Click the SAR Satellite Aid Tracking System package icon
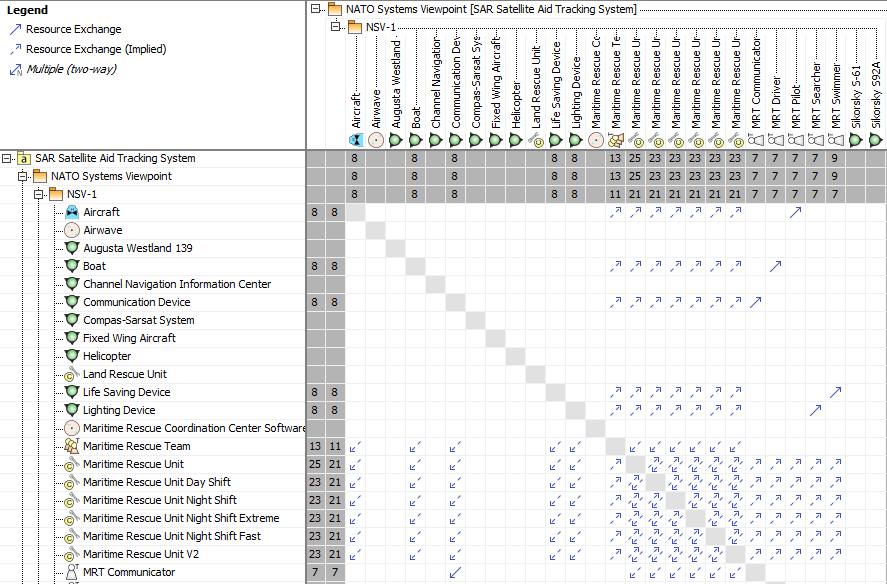 [24, 158]
